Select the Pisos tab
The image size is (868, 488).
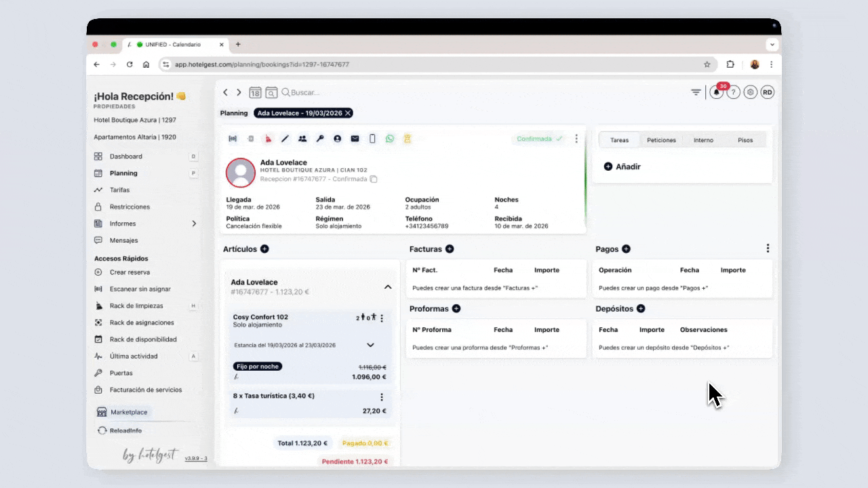[x=745, y=140]
